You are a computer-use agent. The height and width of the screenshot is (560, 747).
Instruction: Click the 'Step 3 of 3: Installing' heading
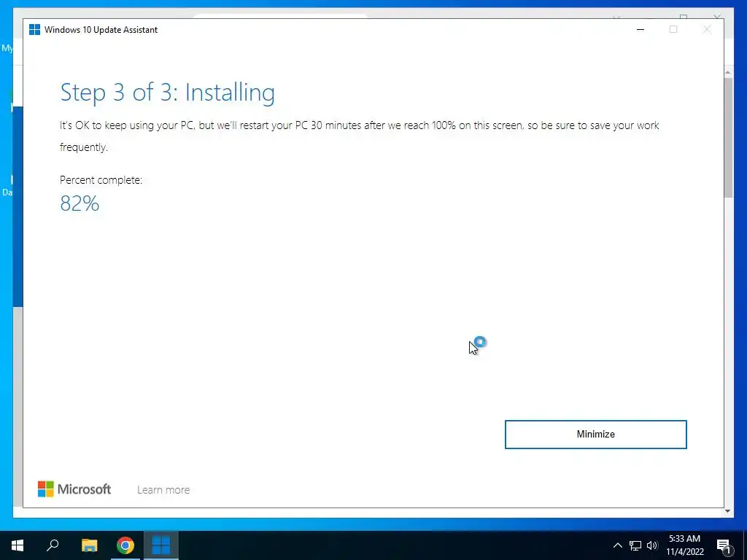point(167,93)
